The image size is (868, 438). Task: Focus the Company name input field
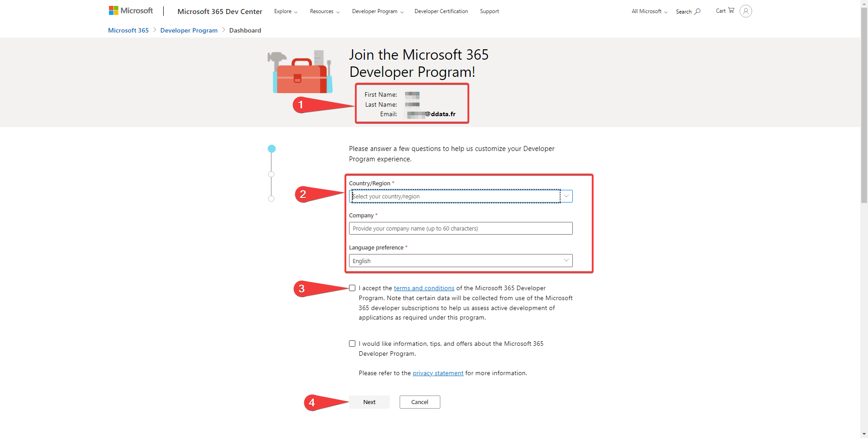[x=461, y=228]
